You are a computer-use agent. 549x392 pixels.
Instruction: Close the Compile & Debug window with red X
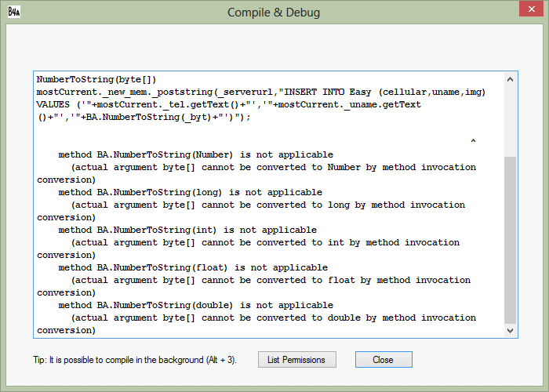(531, 9)
